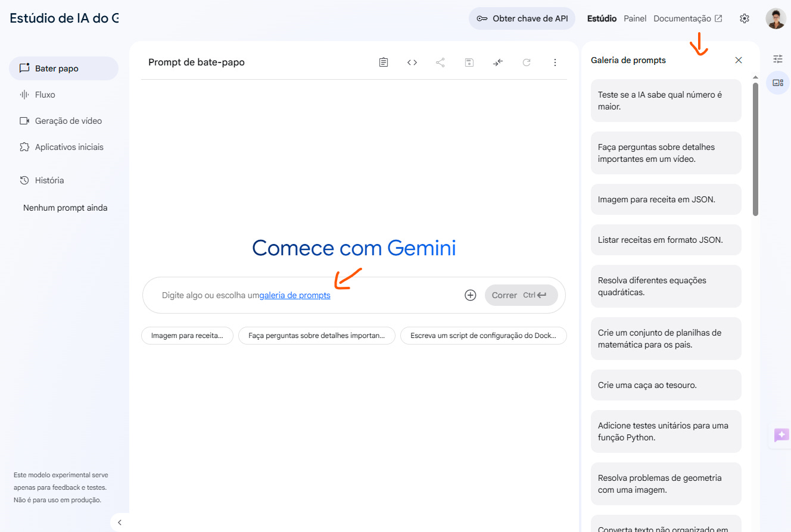Screen dimensions: 791x532
Task: Open run settings sliders icon
Action: pyautogui.click(x=778, y=59)
